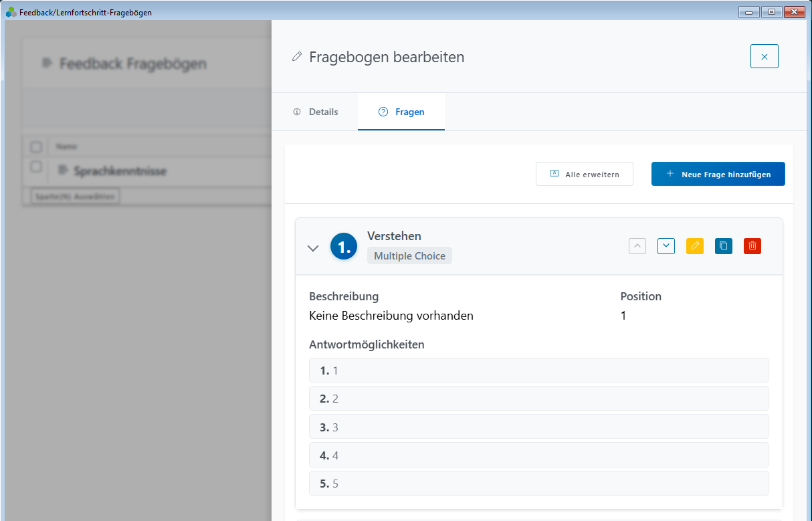Image resolution: width=812 pixels, height=521 pixels.
Task: Click the pencil icon beside Fragebogen bearbeiten
Action: tap(297, 57)
